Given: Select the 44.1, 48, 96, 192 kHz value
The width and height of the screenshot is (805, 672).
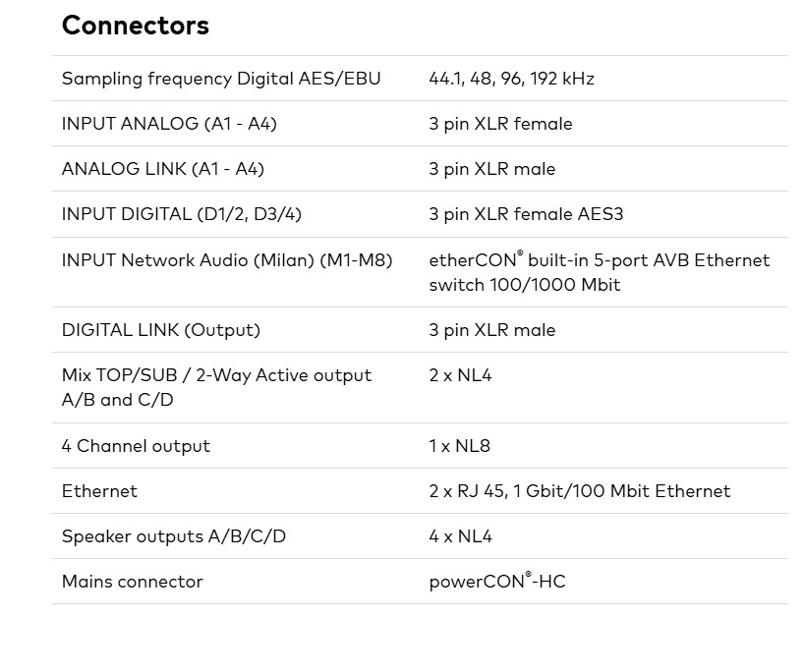Looking at the screenshot, I should (x=511, y=79).
